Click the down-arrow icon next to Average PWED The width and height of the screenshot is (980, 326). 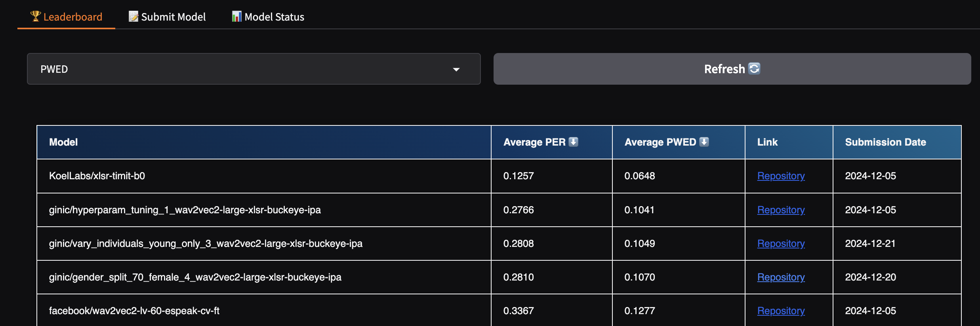704,142
